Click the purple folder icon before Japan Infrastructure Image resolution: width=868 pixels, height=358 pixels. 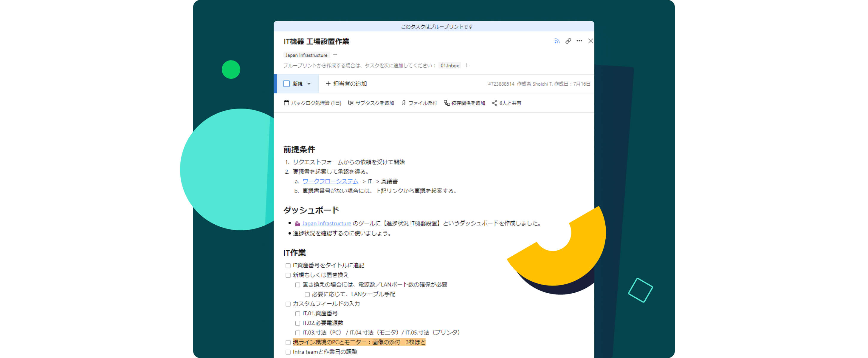click(x=297, y=223)
